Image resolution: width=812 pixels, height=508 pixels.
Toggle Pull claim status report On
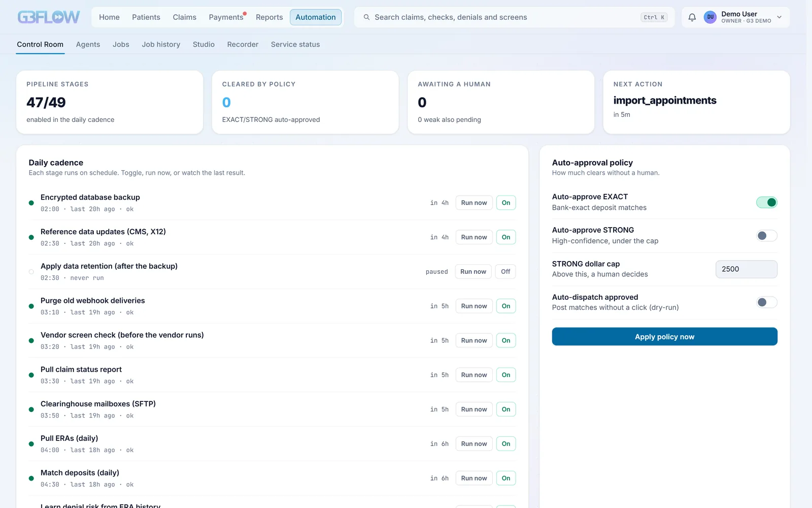[x=506, y=375]
